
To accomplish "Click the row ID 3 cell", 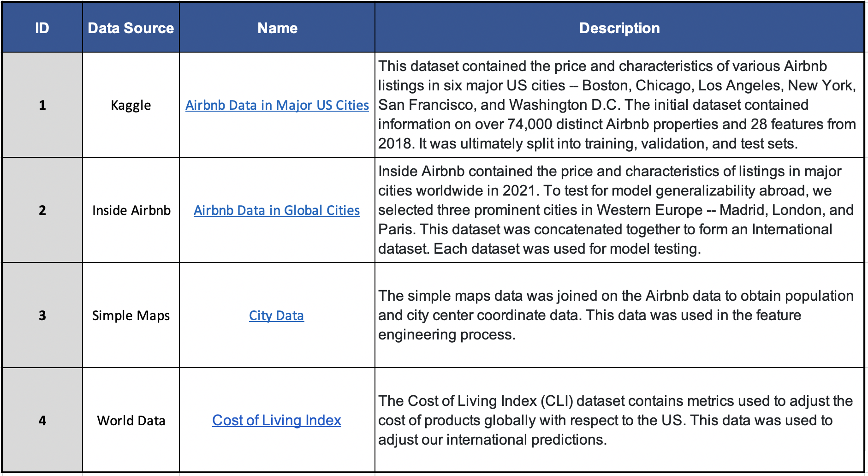I will pos(42,315).
